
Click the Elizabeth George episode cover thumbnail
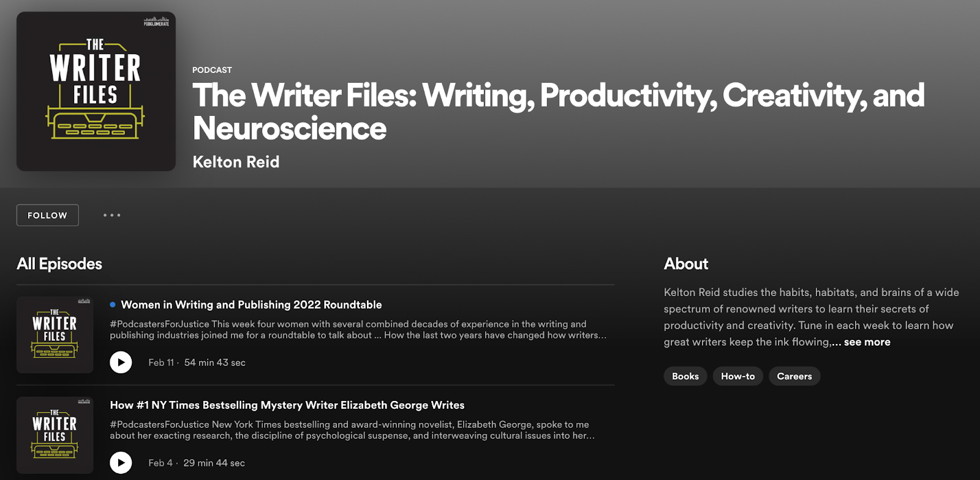[55, 435]
